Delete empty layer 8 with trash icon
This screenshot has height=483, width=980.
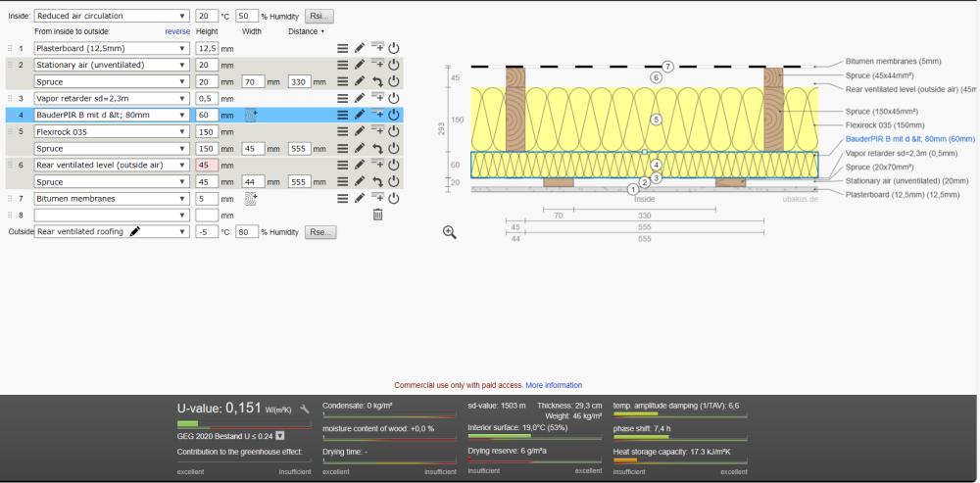(377, 215)
